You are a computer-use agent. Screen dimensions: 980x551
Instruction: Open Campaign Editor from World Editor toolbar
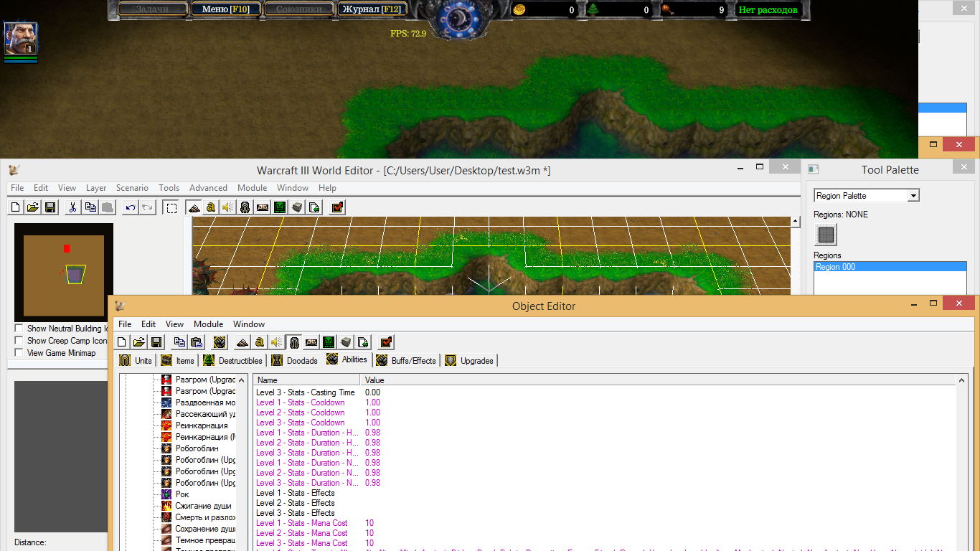click(263, 207)
